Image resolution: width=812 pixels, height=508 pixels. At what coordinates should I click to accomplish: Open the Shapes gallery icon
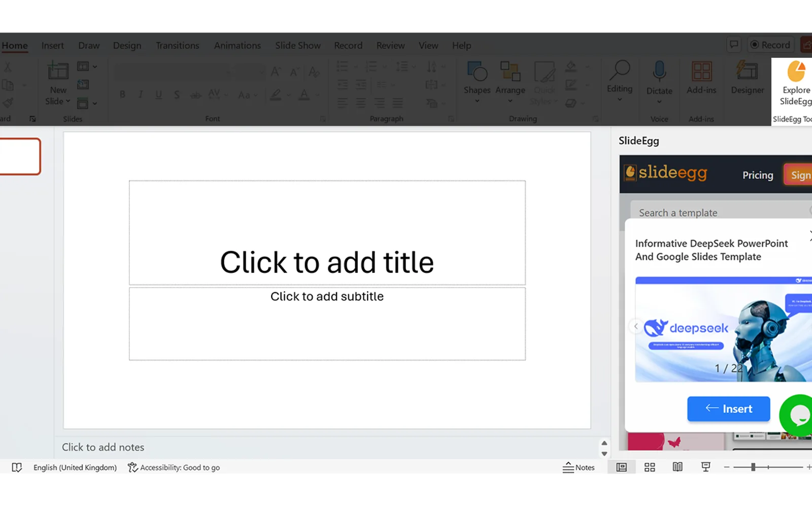point(477,72)
